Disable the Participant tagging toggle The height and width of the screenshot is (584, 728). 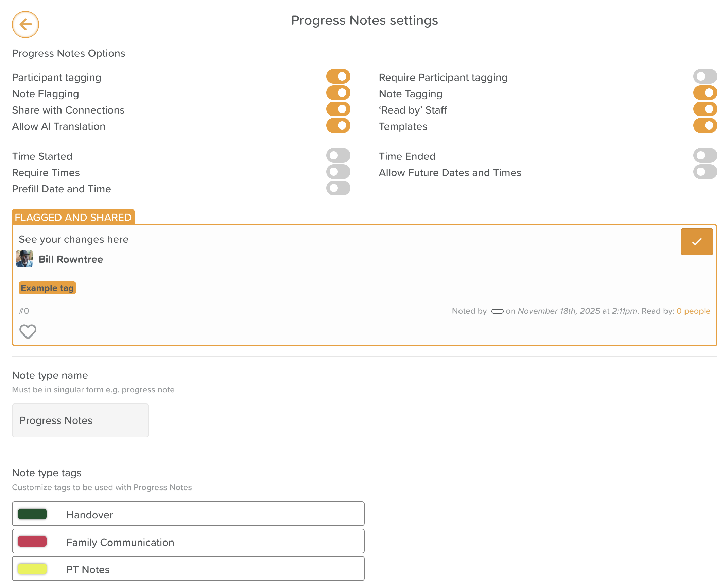[x=338, y=76]
